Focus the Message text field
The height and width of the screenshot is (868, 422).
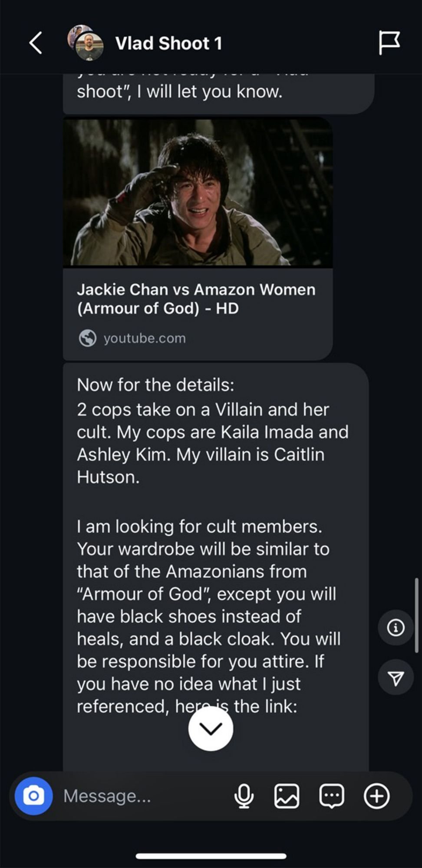click(143, 796)
